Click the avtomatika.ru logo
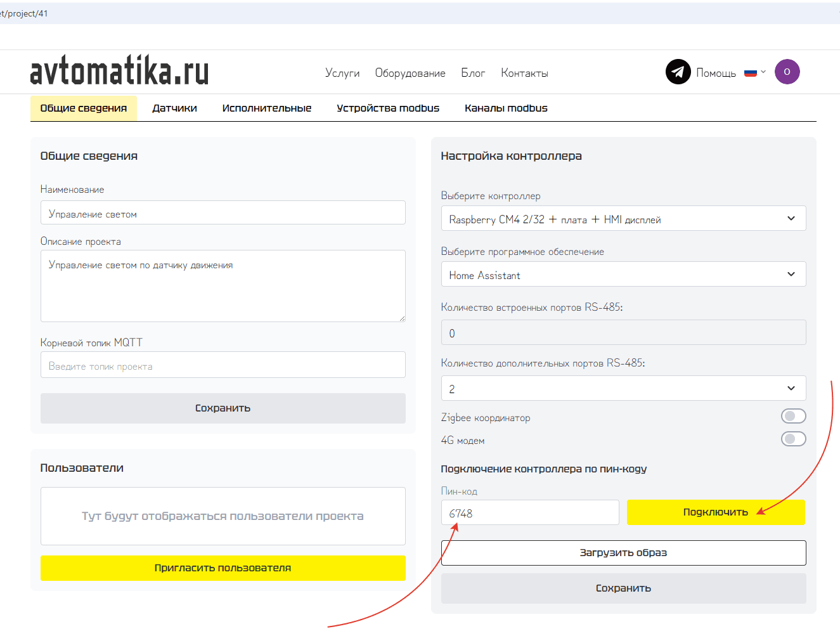This screenshot has width=840, height=636. click(x=119, y=71)
